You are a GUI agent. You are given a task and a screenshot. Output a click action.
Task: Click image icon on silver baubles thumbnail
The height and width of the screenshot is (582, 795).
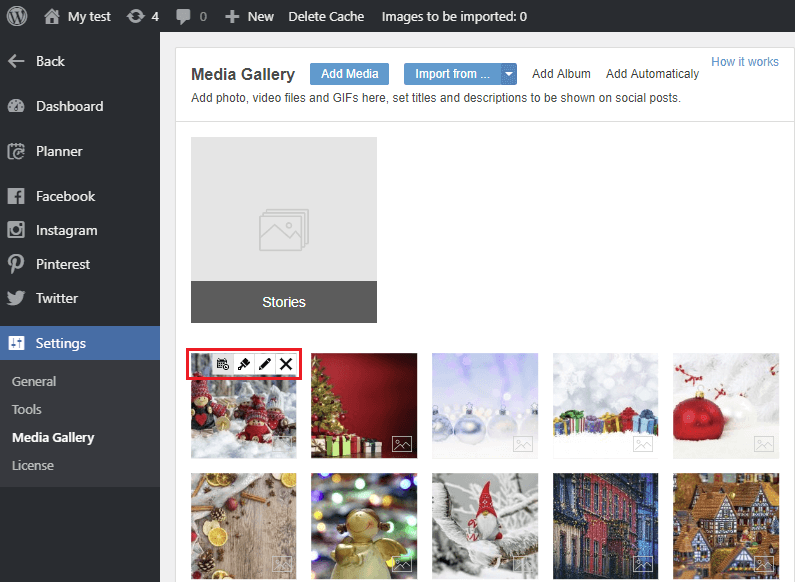[x=523, y=444]
